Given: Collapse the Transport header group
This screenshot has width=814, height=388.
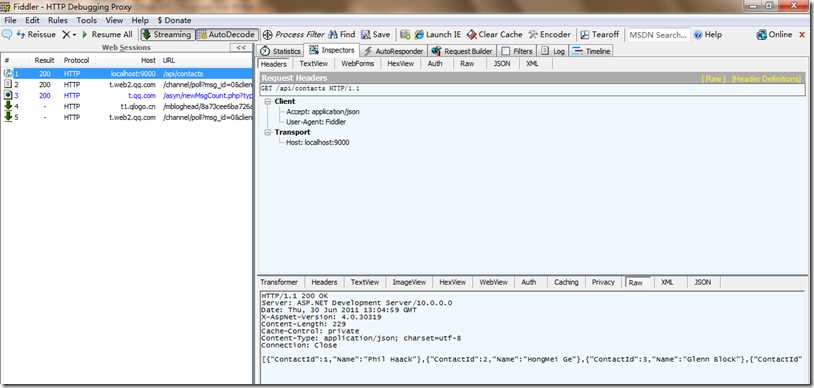Looking at the screenshot, I should tap(267, 132).
